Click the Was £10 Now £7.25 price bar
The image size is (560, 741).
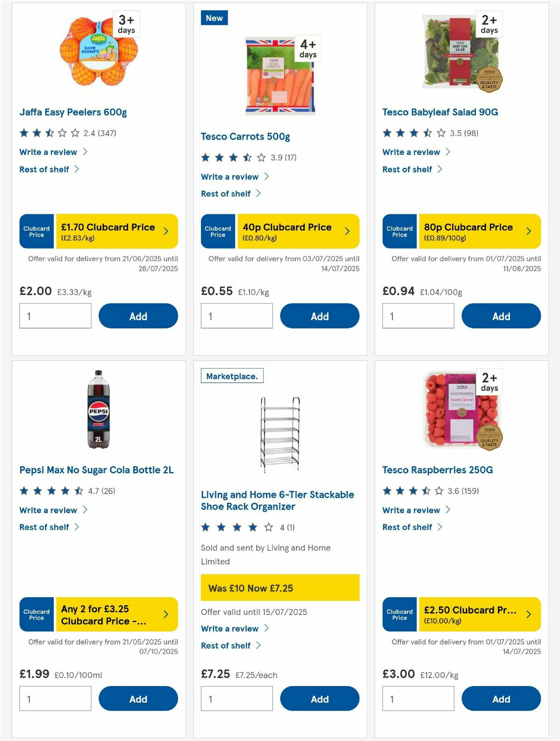tap(280, 588)
